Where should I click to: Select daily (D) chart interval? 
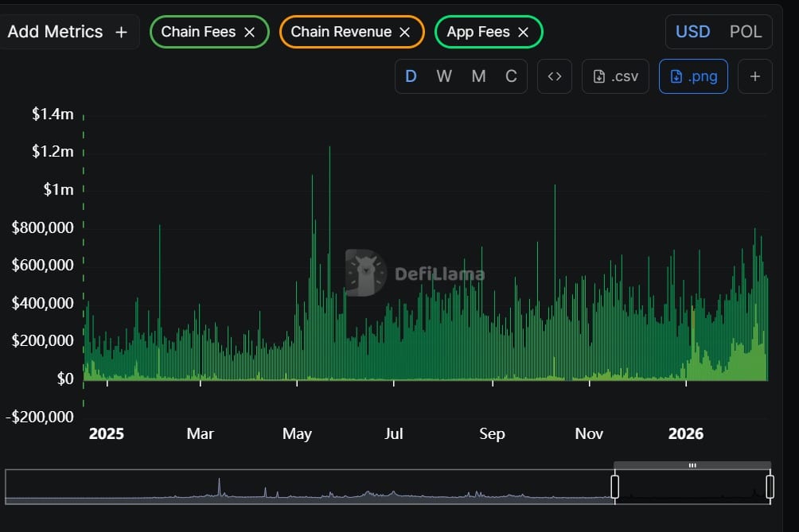coord(411,76)
